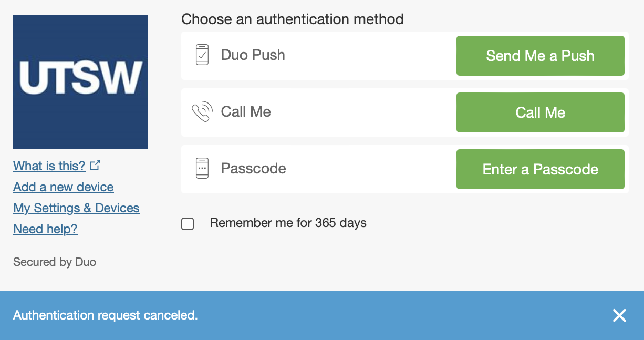The width and height of the screenshot is (644, 340).
Task: Click the 'Remember me for 365 days' label
Action: point(288,223)
